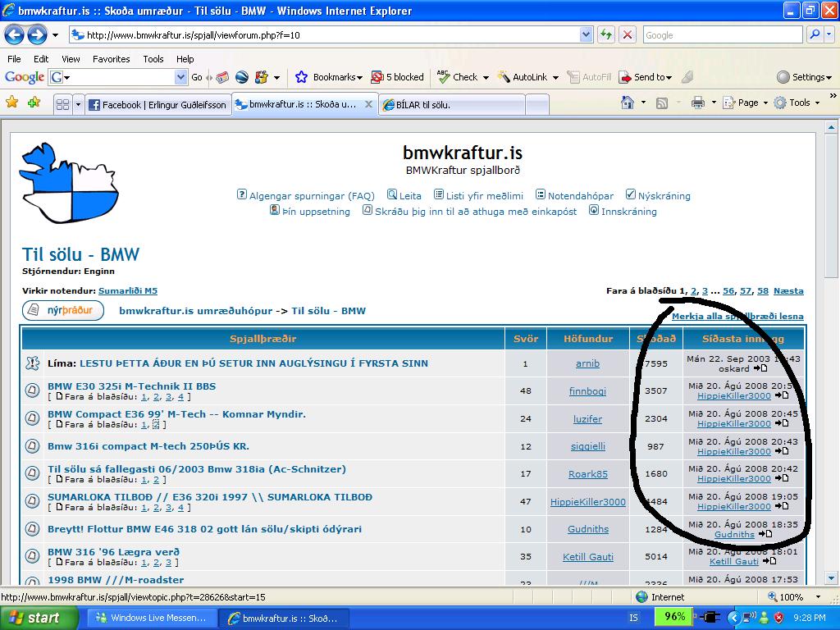Click the browser Back arrow button

pos(15,34)
